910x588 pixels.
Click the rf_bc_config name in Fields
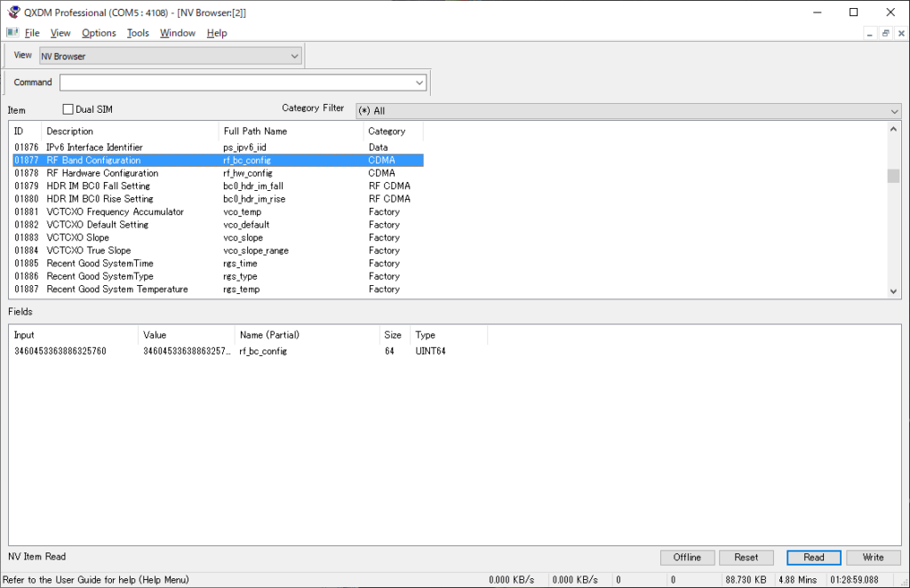(263, 351)
